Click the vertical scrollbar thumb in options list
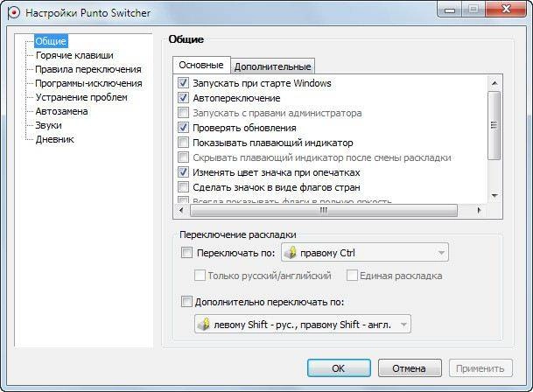This screenshot has height=392, width=533. [x=494, y=125]
